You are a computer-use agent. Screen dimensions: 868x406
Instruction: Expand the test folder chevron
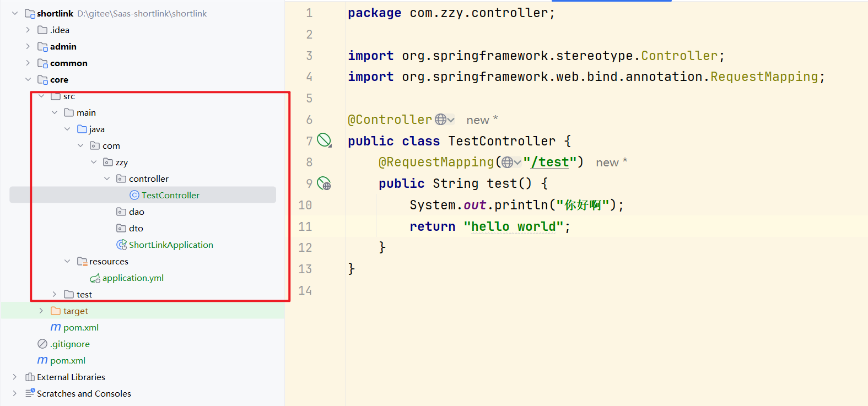55,294
